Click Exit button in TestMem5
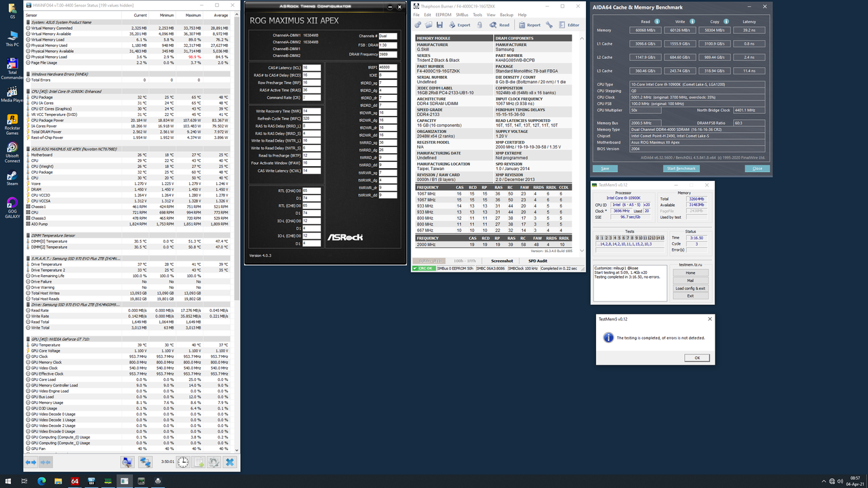 690,296
